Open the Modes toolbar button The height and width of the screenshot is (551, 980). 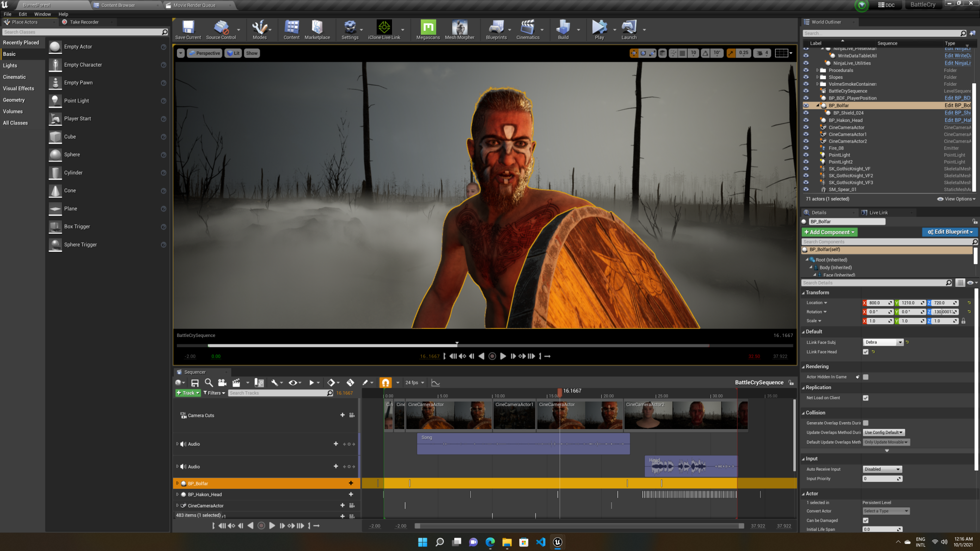(260, 29)
